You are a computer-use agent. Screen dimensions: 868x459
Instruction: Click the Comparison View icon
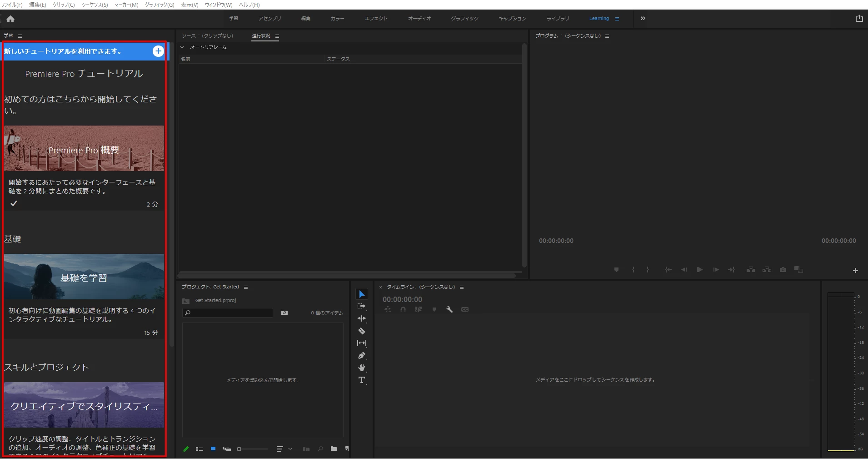(798, 270)
